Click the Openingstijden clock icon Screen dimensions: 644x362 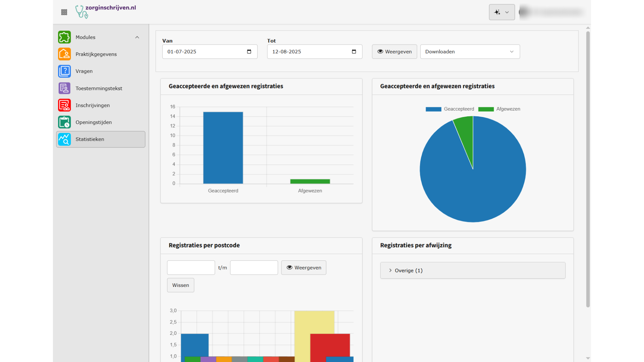pos(64,122)
